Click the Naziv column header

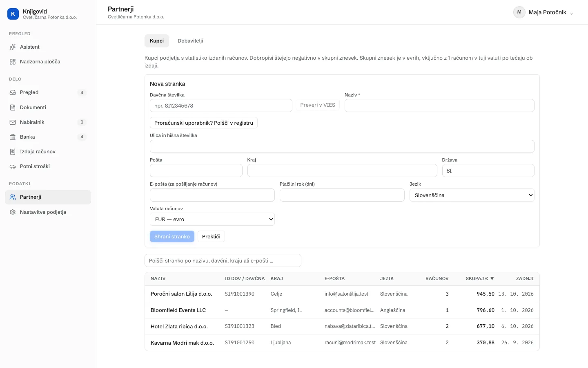tap(158, 278)
